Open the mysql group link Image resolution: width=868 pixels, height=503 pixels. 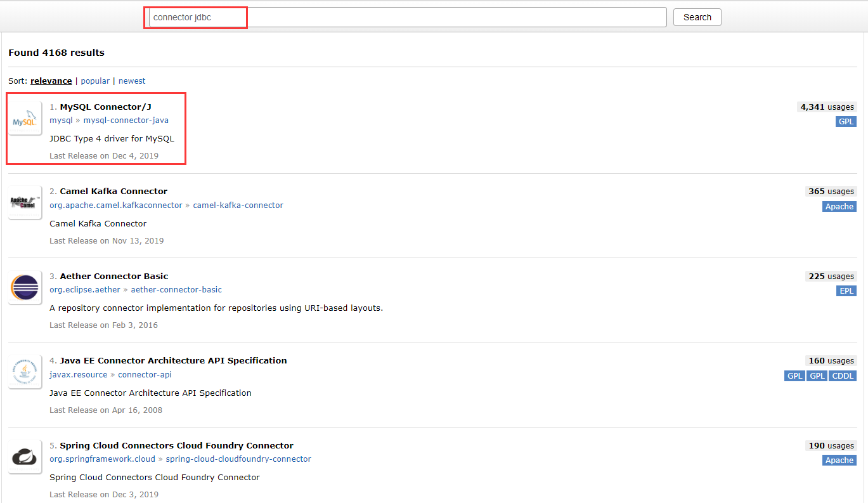62,121
